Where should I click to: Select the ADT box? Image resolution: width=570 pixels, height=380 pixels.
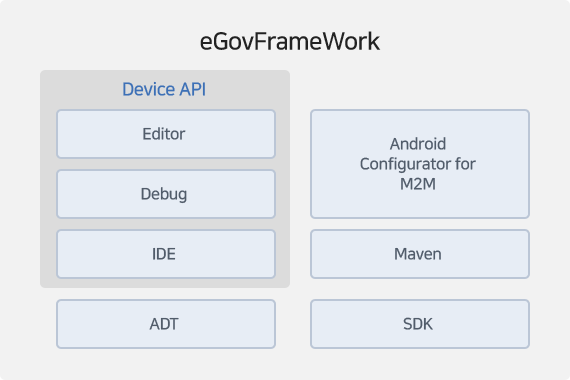[166, 324]
